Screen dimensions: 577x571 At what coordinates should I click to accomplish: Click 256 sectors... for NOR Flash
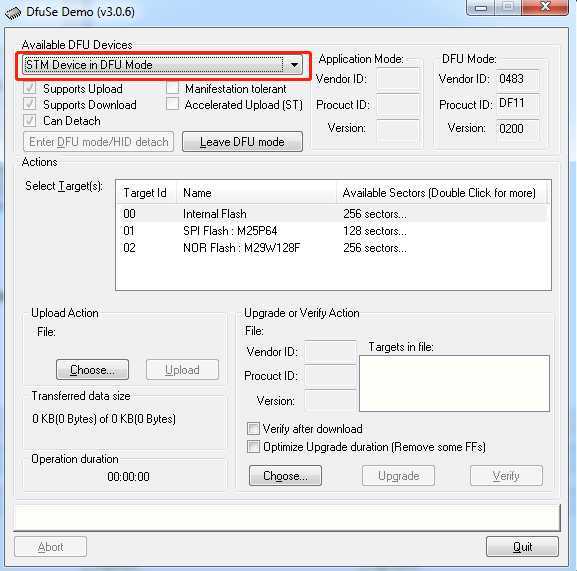pyautogui.click(x=375, y=248)
